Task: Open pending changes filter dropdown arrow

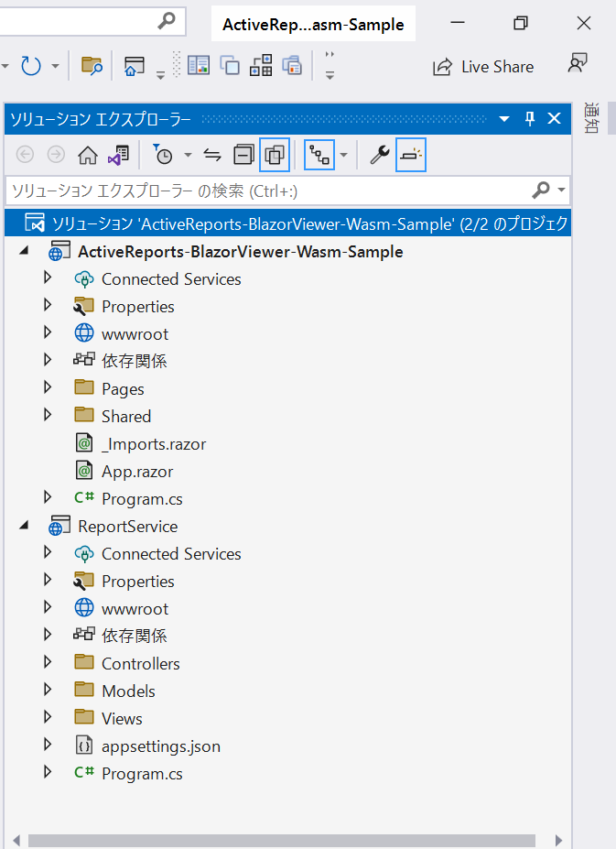Action: pos(188,156)
